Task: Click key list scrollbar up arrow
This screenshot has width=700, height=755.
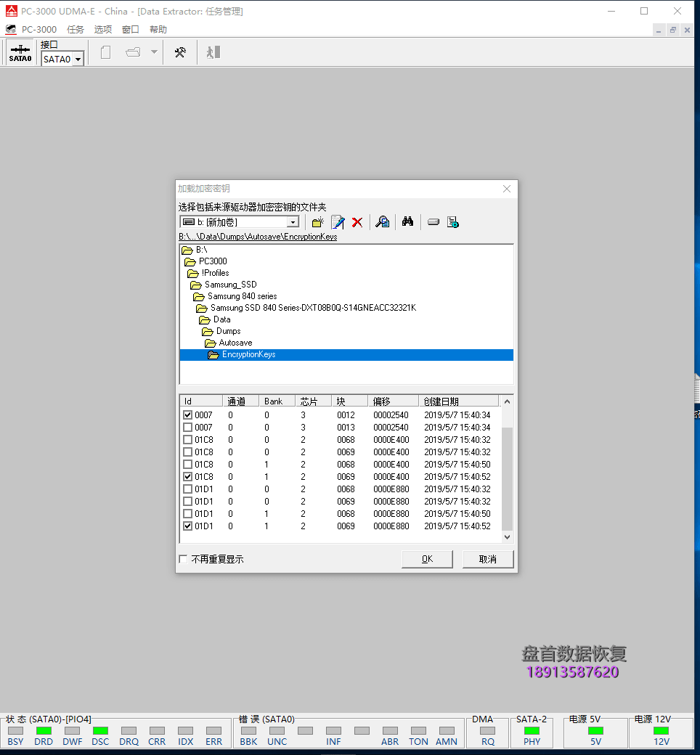Action: pyautogui.click(x=507, y=401)
